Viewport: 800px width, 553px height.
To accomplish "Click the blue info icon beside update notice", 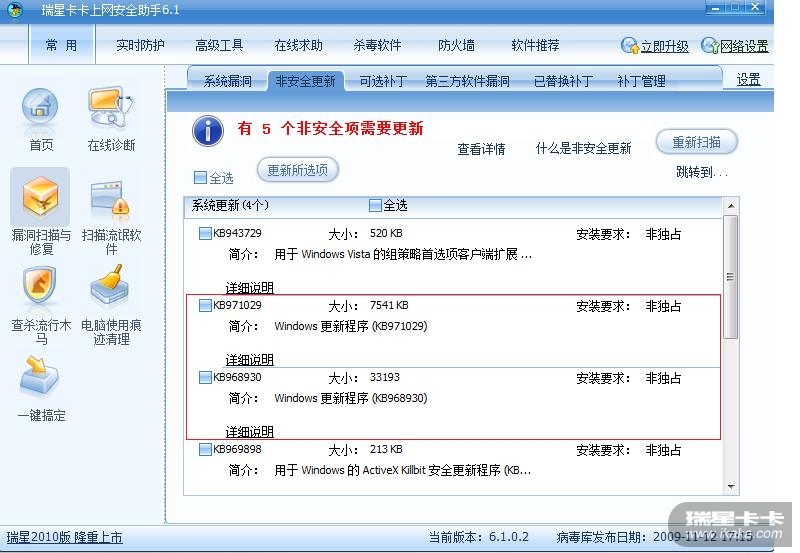I will pos(208,132).
